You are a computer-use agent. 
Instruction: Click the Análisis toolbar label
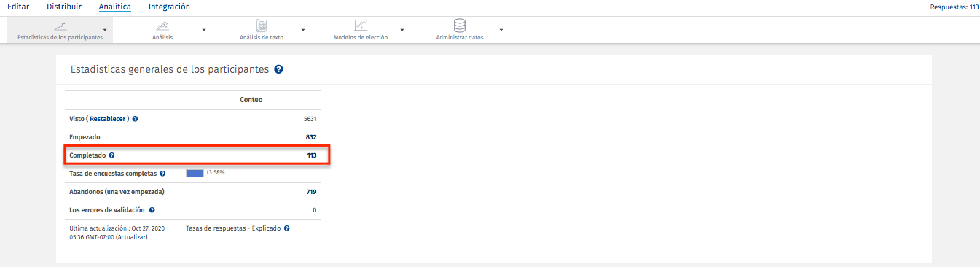click(x=162, y=37)
